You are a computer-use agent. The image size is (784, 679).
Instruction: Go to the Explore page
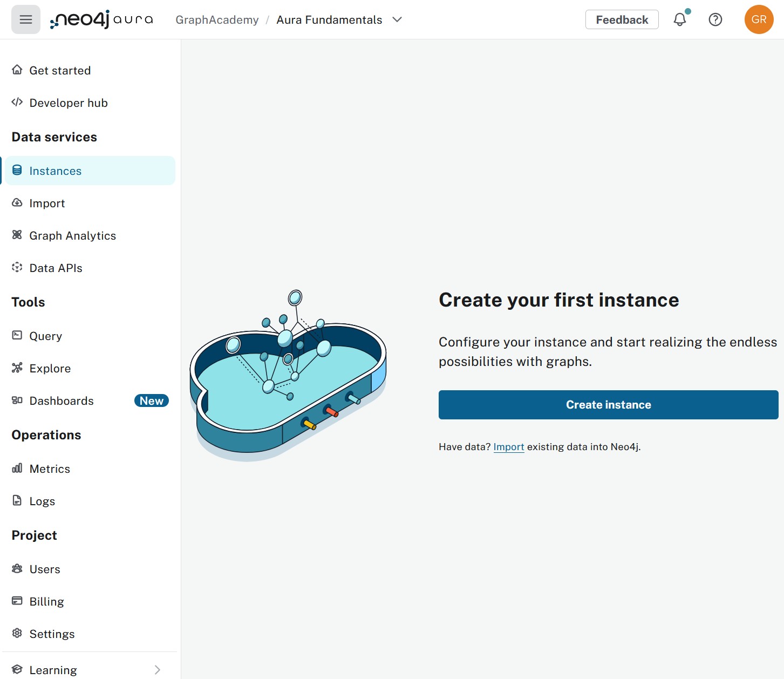50,369
